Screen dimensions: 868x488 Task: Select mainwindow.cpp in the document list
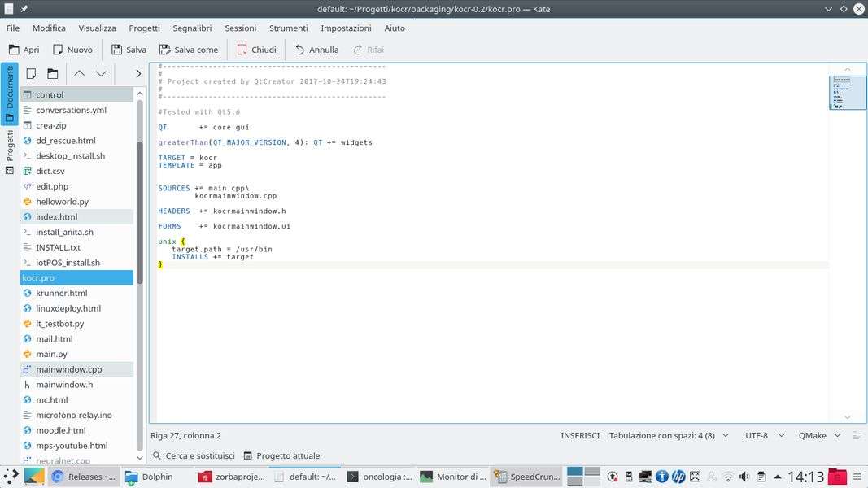pos(69,369)
